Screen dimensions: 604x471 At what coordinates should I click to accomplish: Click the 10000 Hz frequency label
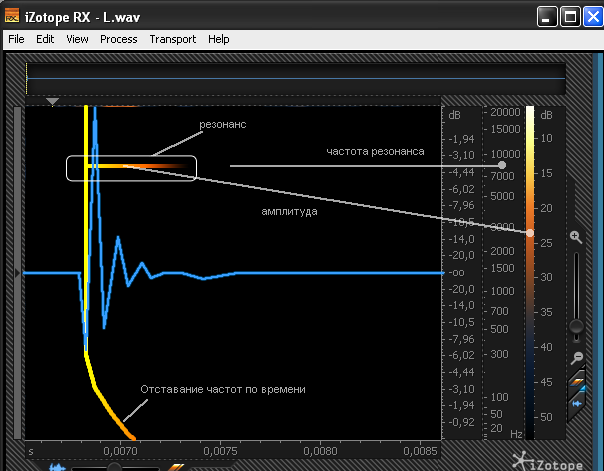pos(505,154)
